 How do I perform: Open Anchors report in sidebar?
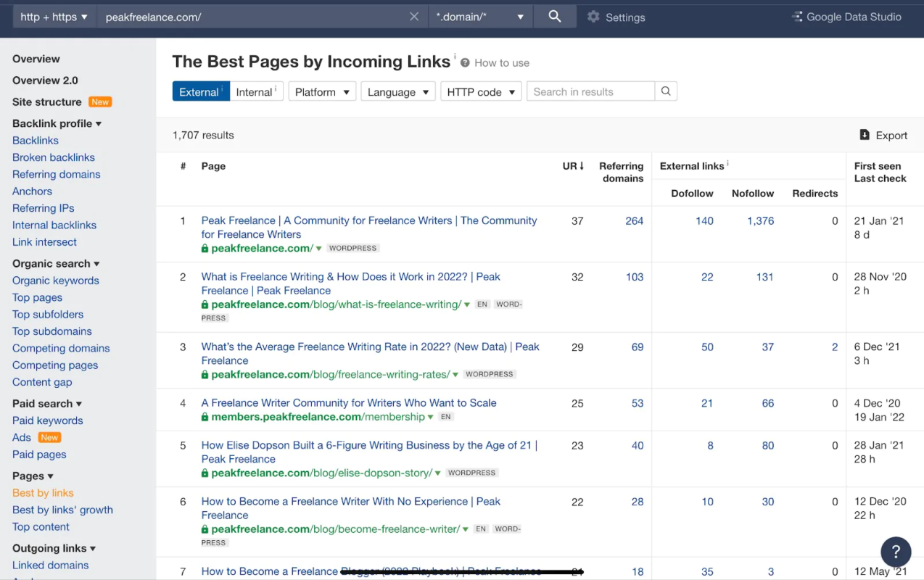coord(33,191)
